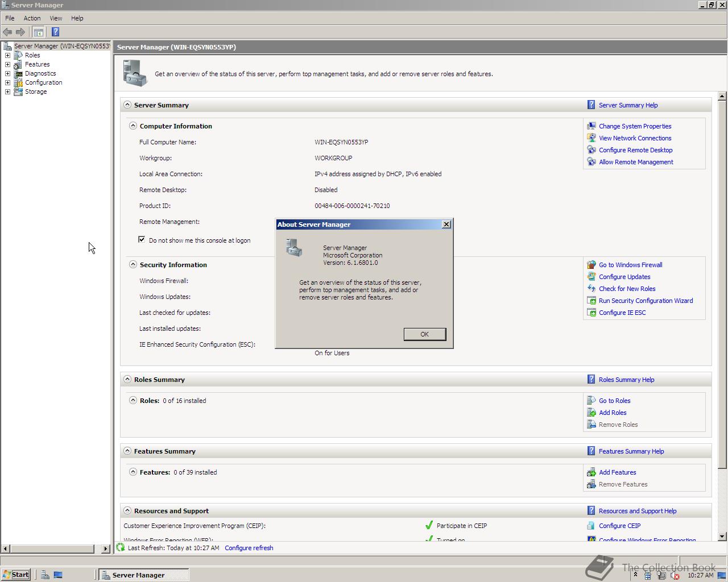Expand the Storage tree node
This screenshot has height=582, width=728.
click(x=7, y=92)
